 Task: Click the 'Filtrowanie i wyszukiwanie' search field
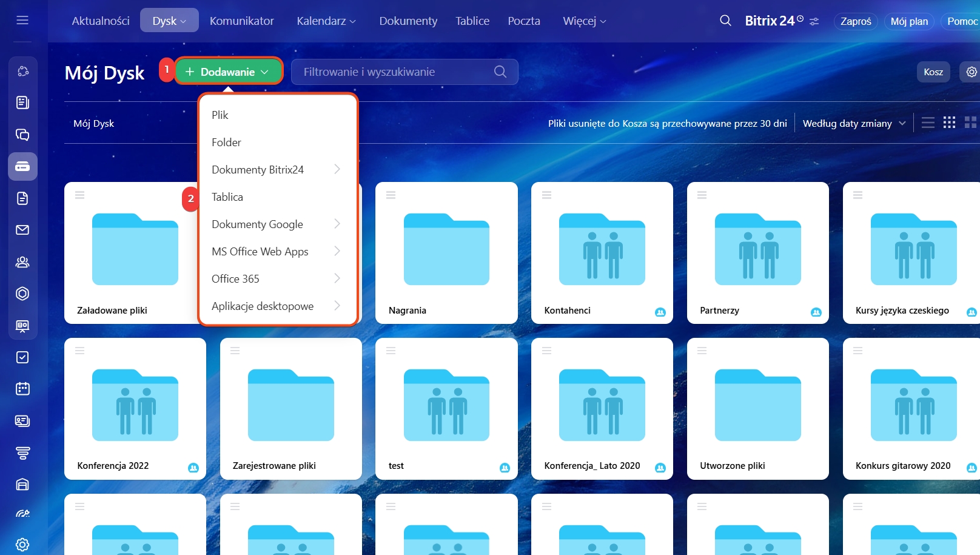pos(394,72)
